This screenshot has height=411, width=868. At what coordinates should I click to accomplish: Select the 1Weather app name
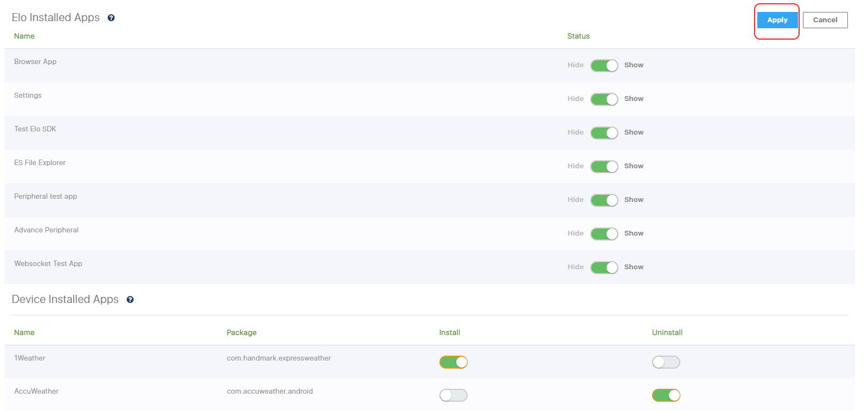(x=30, y=358)
